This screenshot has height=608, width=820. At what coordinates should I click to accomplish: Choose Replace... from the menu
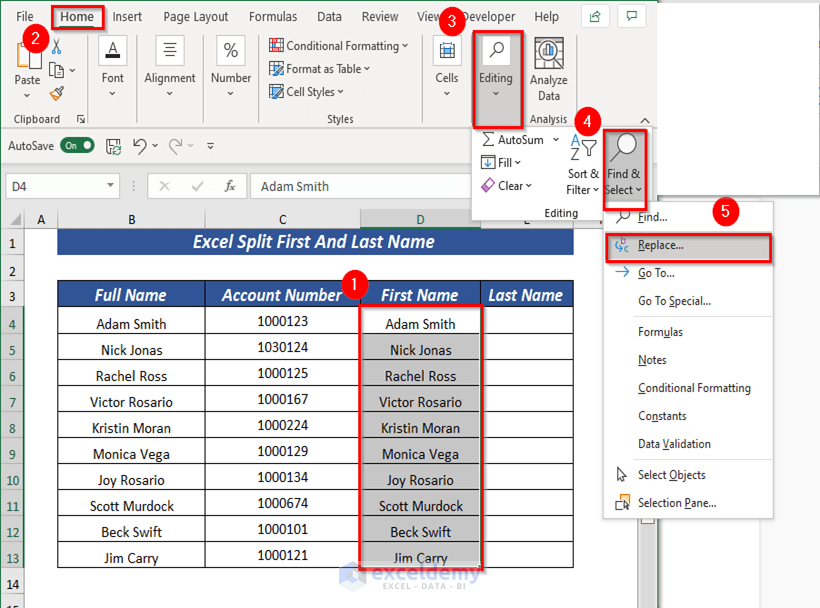pos(660,245)
